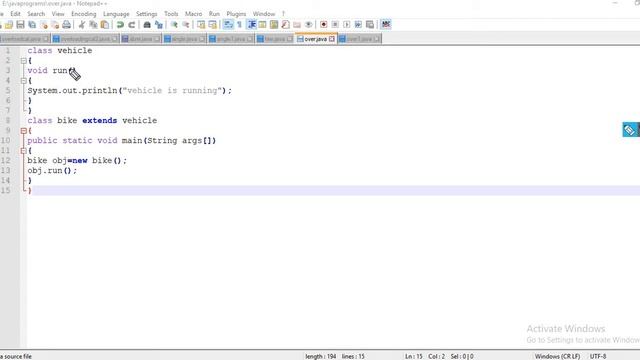Click the Open file toolbar icon
Viewport: 640px width, 360px height.
pyautogui.click(x=9, y=25)
